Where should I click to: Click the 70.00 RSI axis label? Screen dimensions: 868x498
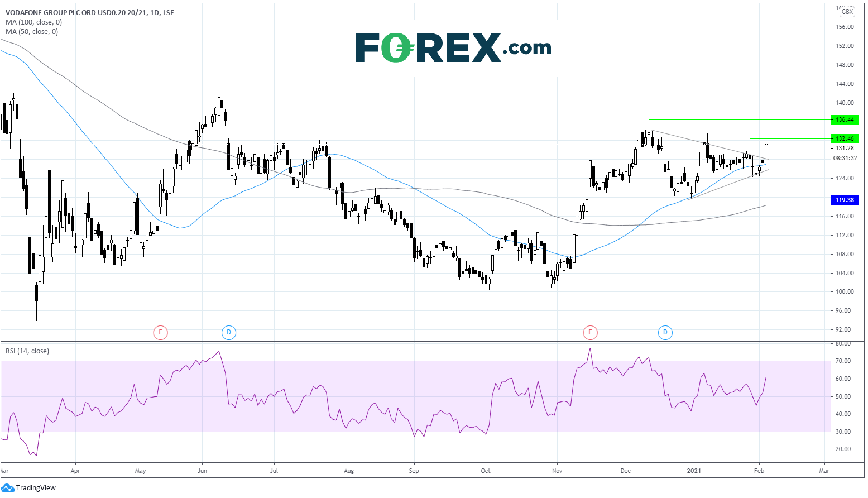coord(844,361)
